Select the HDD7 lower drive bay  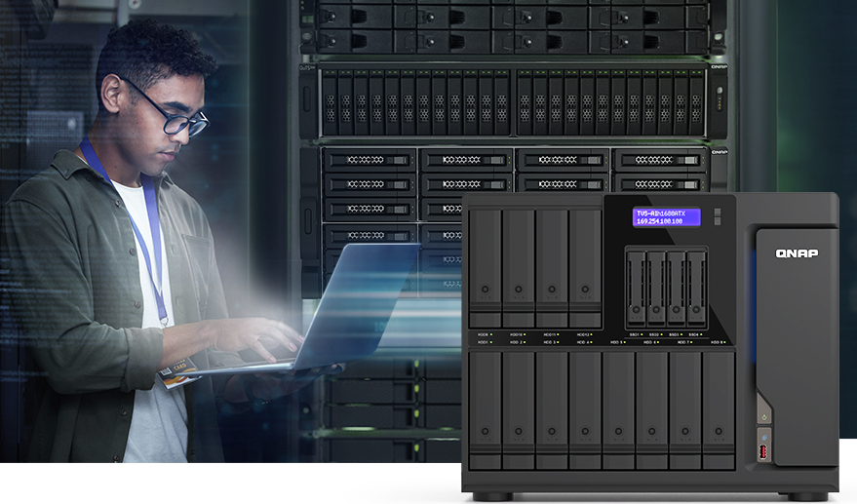[685, 410]
